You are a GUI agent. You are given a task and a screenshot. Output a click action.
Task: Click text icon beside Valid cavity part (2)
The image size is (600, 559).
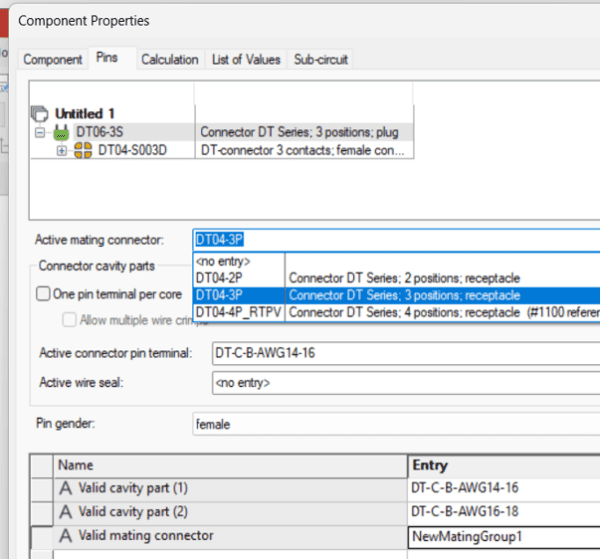point(67,512)
